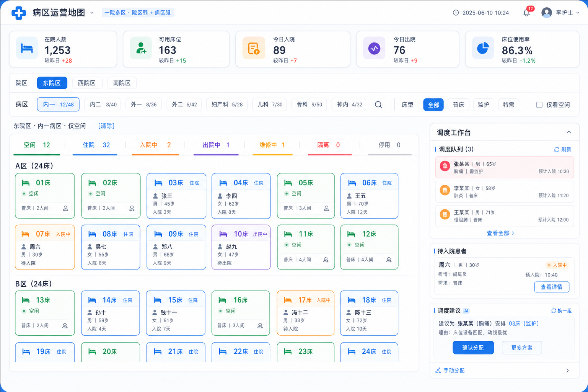Click the refresh icon next to 刷新
This screenshot has height=392, width=588.
point(557,150)
